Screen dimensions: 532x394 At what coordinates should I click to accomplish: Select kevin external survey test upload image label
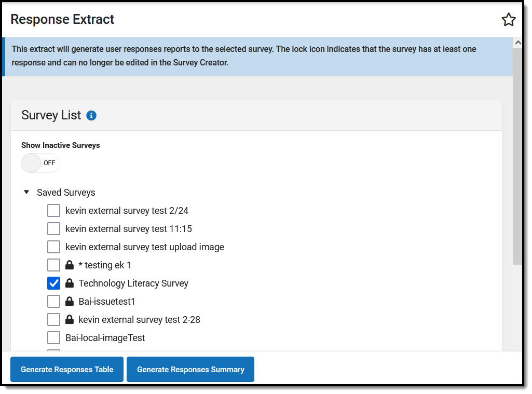click(144, 247)
